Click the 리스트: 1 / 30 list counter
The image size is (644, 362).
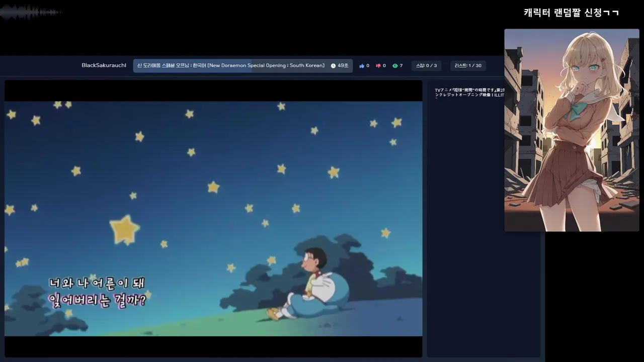tap(468, 66)
